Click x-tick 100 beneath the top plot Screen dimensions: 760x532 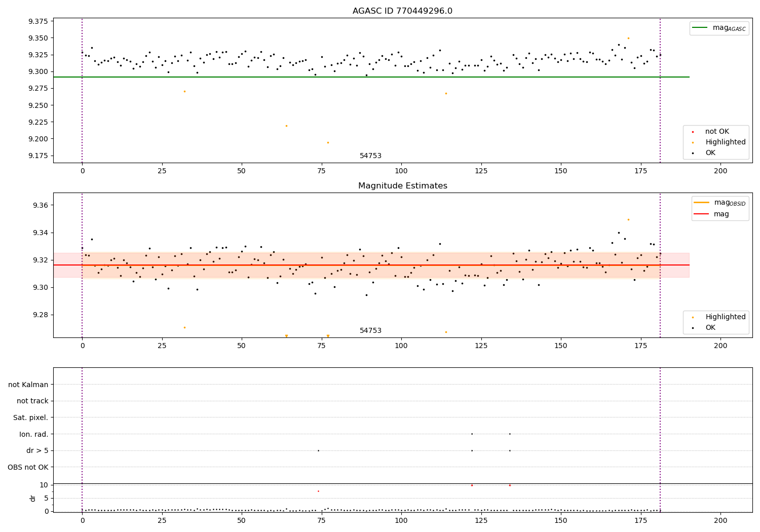401,171
